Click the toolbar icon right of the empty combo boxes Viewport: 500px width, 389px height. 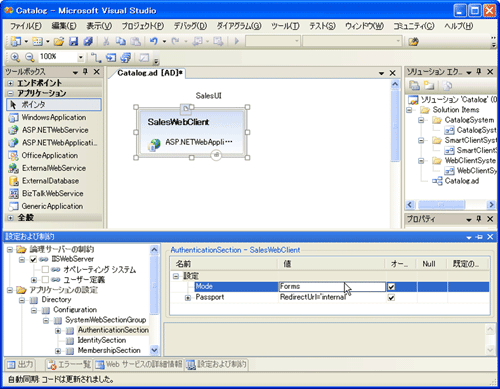point(413,42)
